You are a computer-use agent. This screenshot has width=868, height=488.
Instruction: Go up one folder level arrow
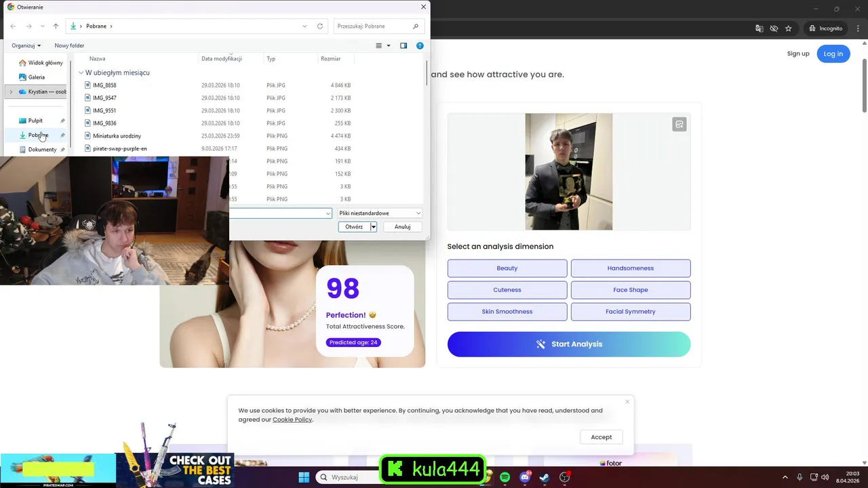click(x=56, y=26)
